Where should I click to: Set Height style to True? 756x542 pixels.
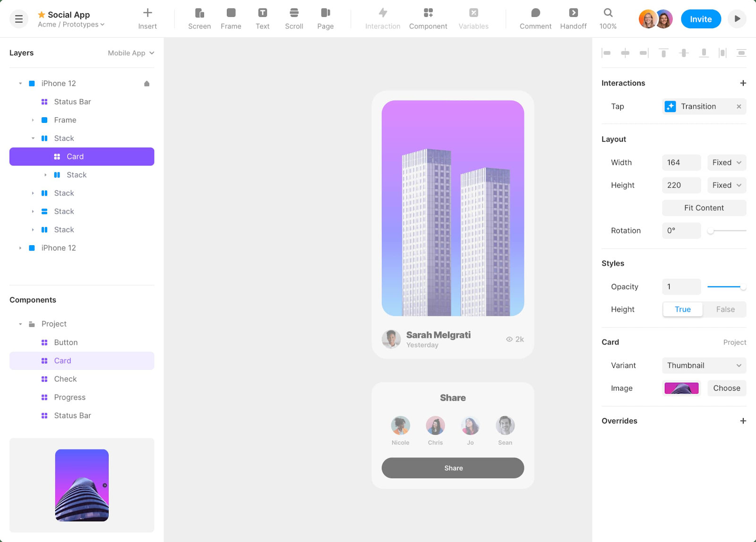coord(682,310)
